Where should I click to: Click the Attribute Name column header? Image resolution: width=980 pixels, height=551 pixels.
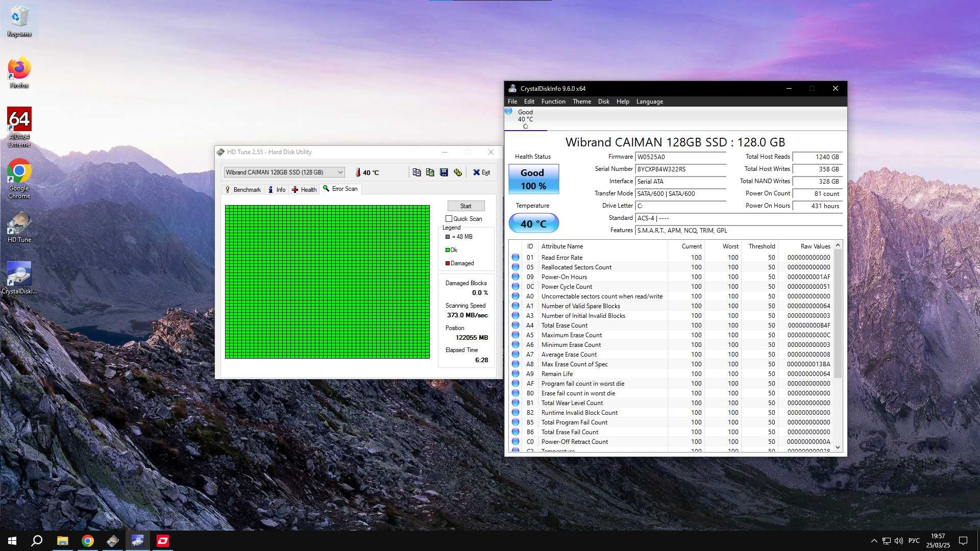(x=602, y=246)
